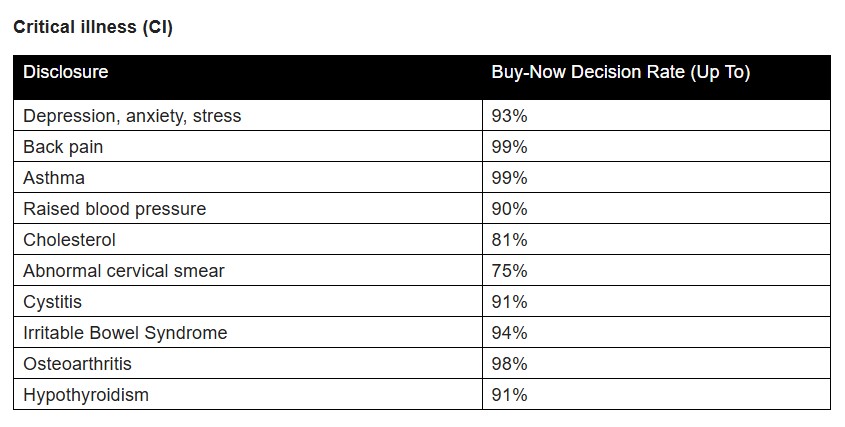Click the Osteoarthritis row label
Viewport: 845px width, 427px height.
pyautogui.click(x=77, y=364)
